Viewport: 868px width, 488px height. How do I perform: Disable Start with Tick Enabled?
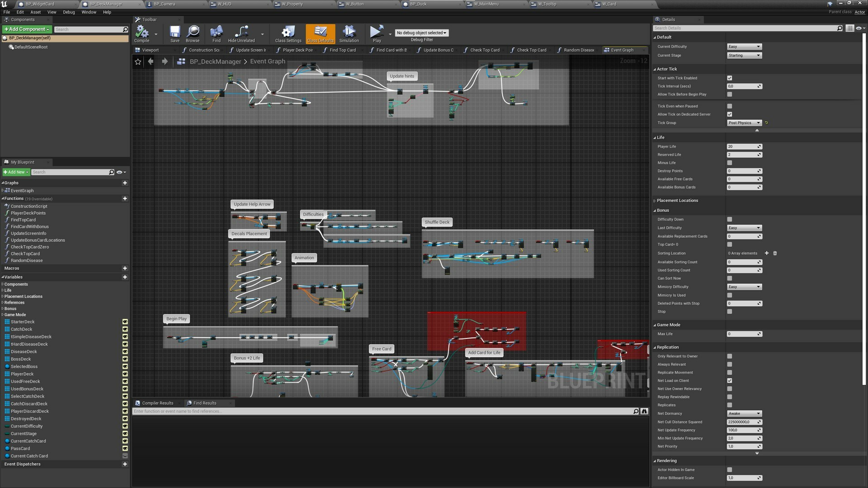729,78
